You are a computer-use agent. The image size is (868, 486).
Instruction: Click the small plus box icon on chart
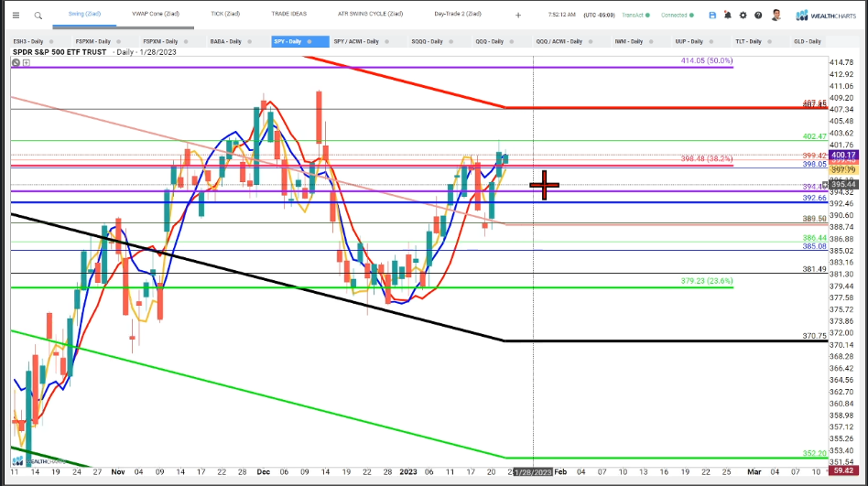pos(26,62)
